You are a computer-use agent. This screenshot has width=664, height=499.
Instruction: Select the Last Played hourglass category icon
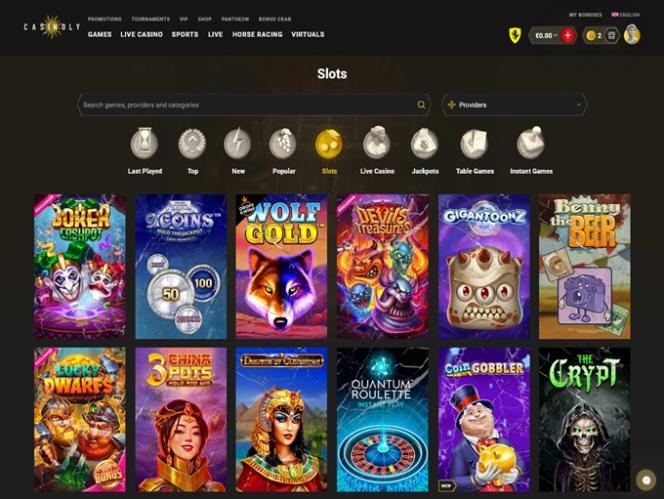point(144,143)
